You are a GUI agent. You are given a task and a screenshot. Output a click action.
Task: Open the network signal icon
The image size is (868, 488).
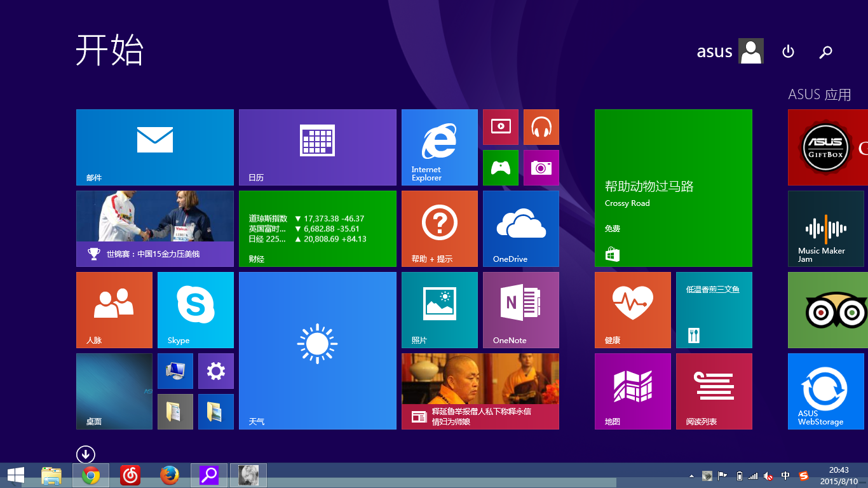click(753, 475)
